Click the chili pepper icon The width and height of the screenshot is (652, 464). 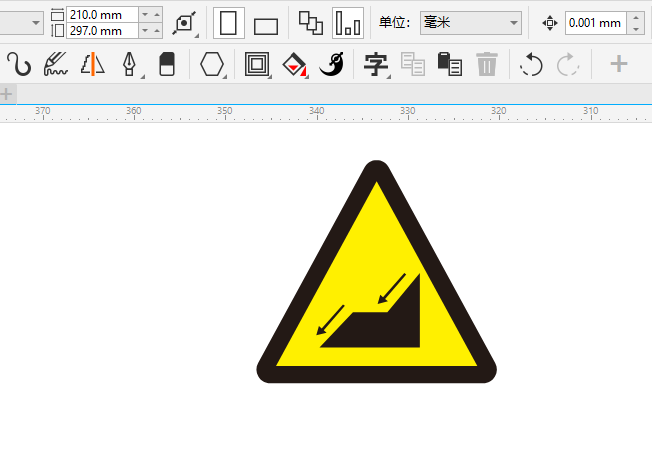tap(332, 64)
